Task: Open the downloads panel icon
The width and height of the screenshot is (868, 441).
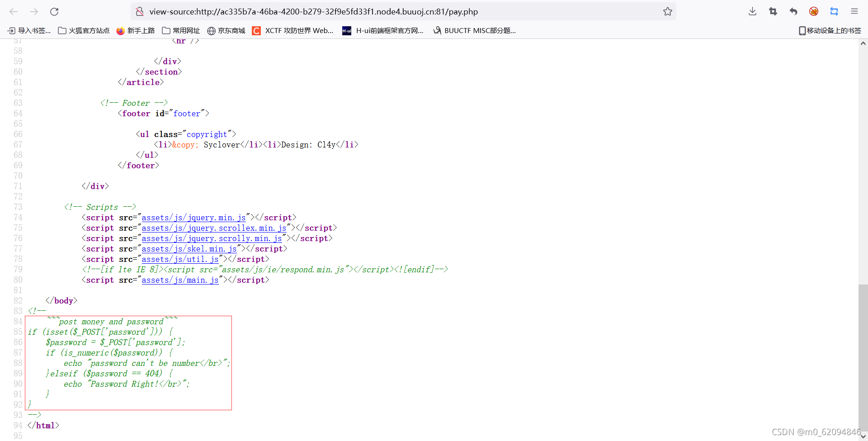Action: 752,12
